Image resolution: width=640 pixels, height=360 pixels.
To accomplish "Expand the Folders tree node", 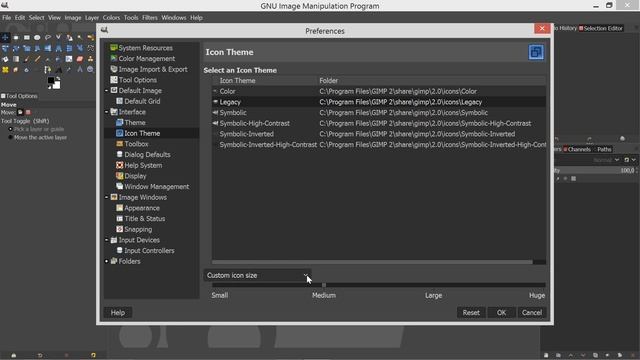I will coord(107,261).
